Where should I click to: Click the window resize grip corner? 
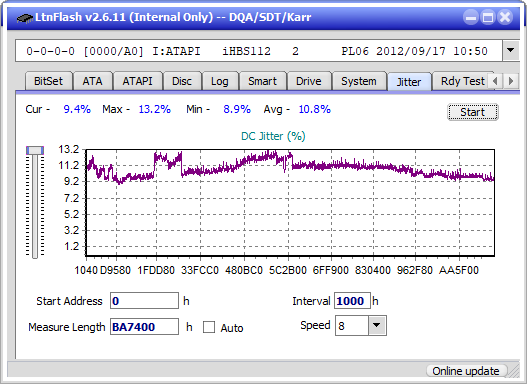click(514, 371)
